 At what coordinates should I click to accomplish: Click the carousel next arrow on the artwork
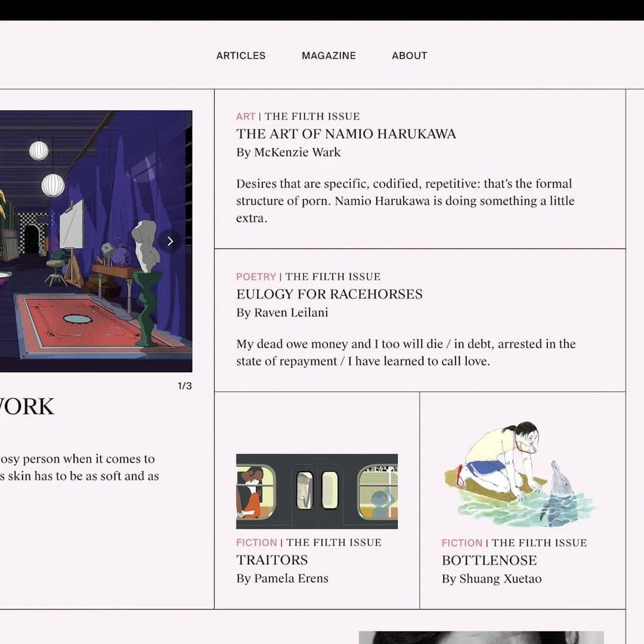tap(170, 241)
